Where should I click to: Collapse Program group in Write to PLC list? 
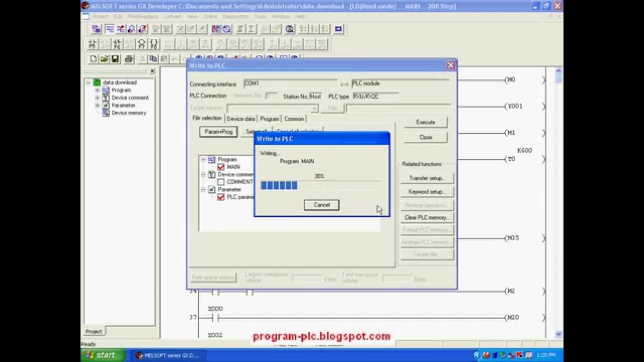(x=203, y=159)
